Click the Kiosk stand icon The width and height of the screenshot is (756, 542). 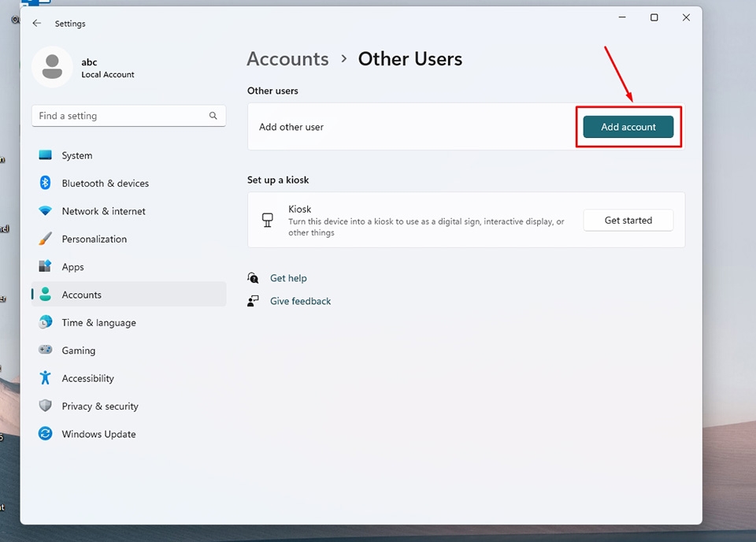point(268,221)
